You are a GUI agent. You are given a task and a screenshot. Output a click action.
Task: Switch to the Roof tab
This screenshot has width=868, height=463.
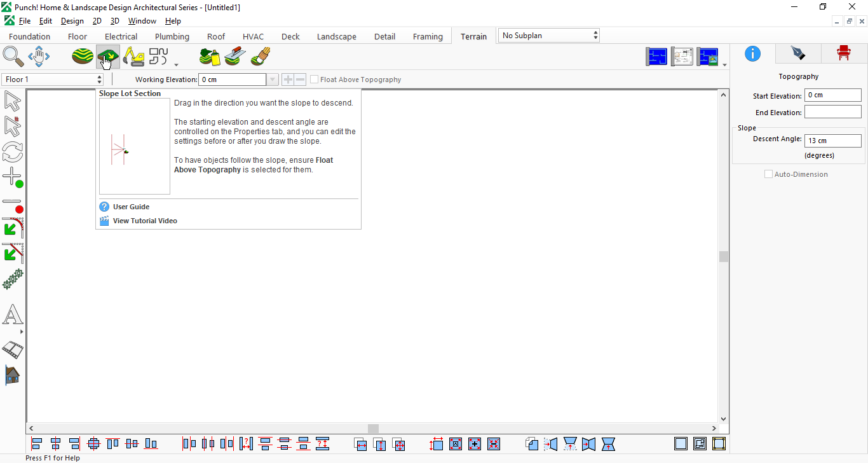[216, 36]
